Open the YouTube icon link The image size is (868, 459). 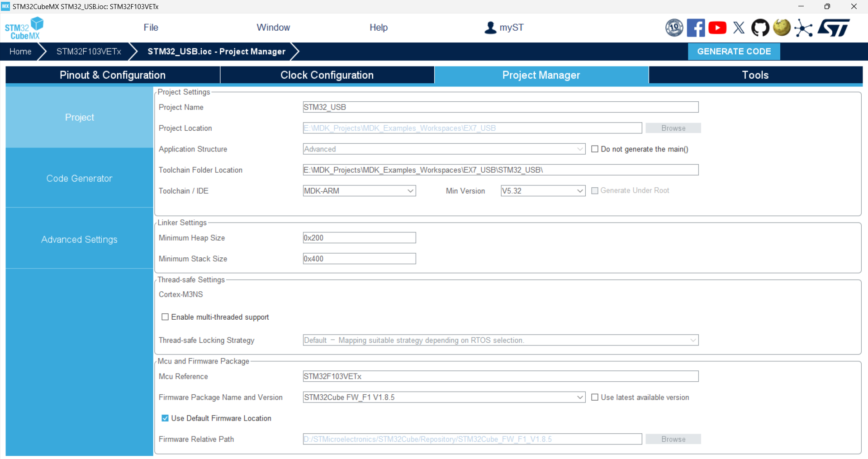point(717,28)
